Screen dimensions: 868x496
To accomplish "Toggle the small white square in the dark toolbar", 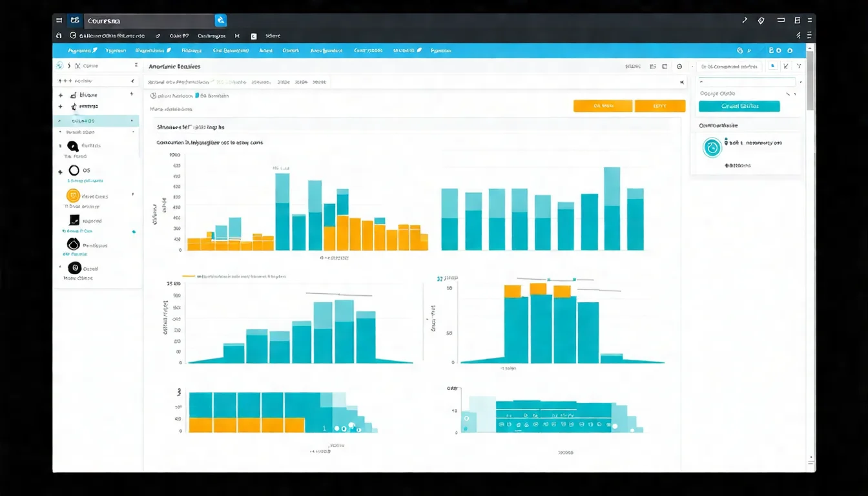I will (x=253, y=37).
